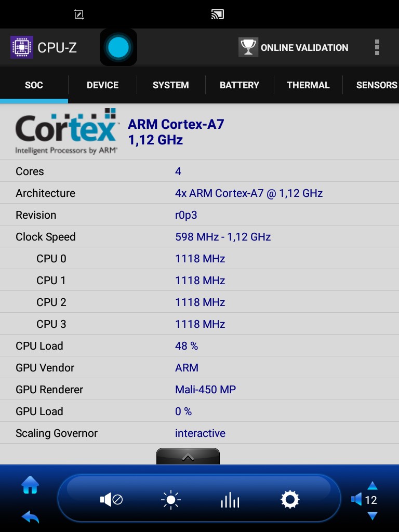Screen dimensions: 399x532
Task: Tap the Revision value r0p3
Action: pyautogui.click(x=186, y=215)
